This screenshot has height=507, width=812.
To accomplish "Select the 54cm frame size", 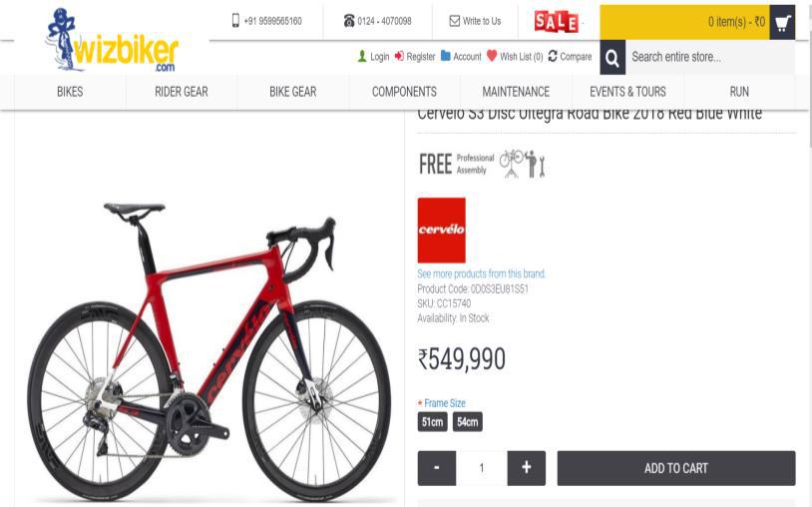I will click(468, 422).
